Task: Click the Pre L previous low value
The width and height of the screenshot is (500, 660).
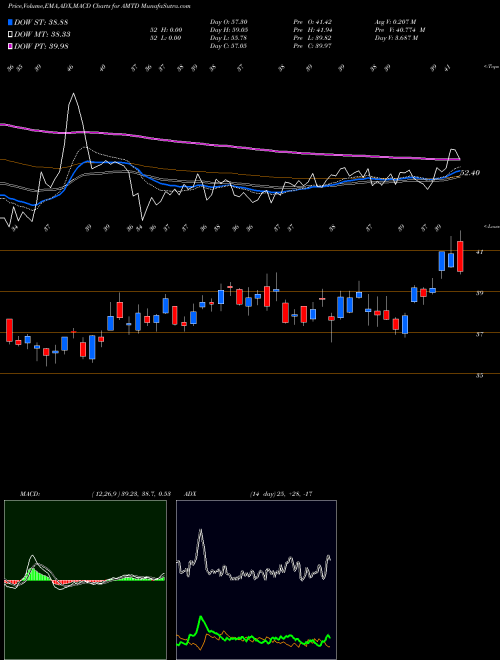Action: pos(322,38)
